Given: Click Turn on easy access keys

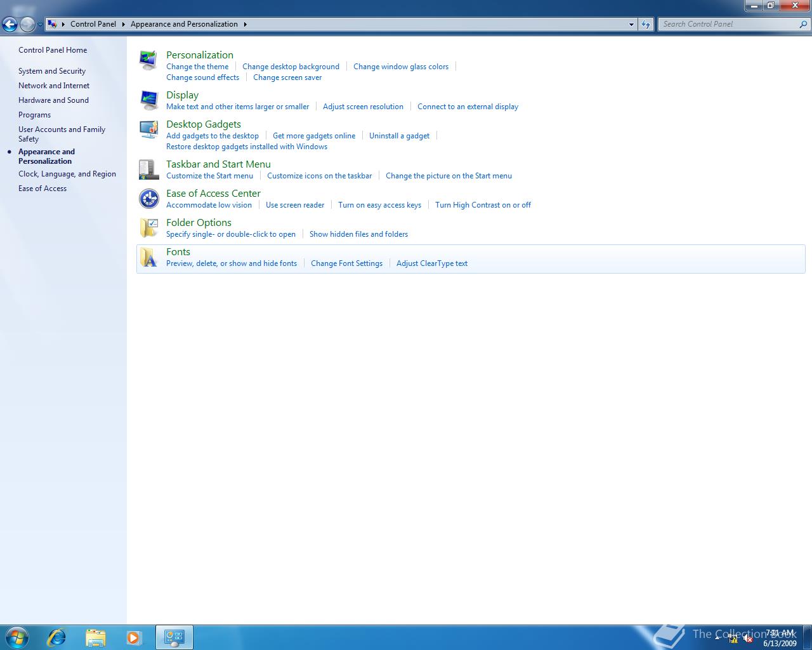Looking at the screenshot, I should click(379, 205).
